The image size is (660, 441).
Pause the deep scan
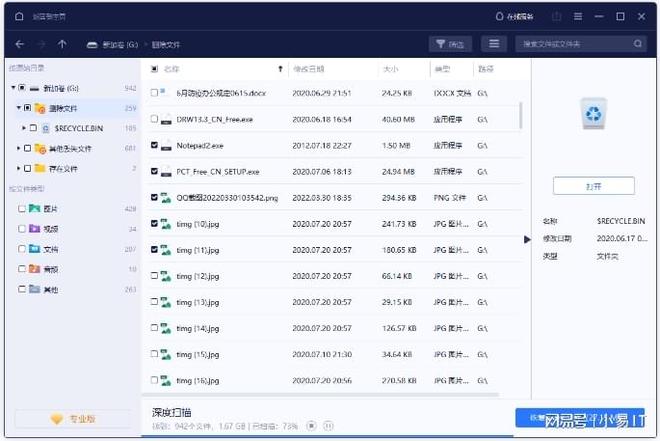pyautogui.click(x=328, y=426)
